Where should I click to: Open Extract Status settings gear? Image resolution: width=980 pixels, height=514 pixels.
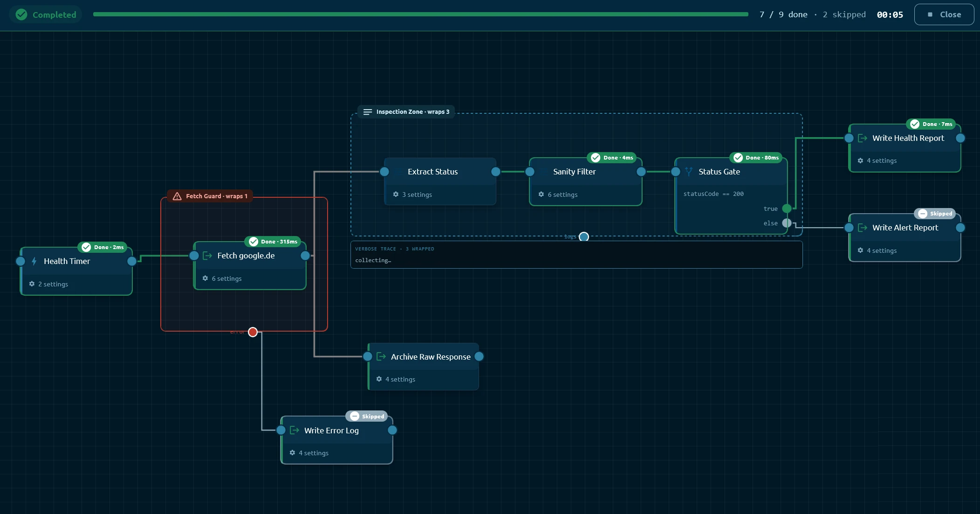click(396, 194)
